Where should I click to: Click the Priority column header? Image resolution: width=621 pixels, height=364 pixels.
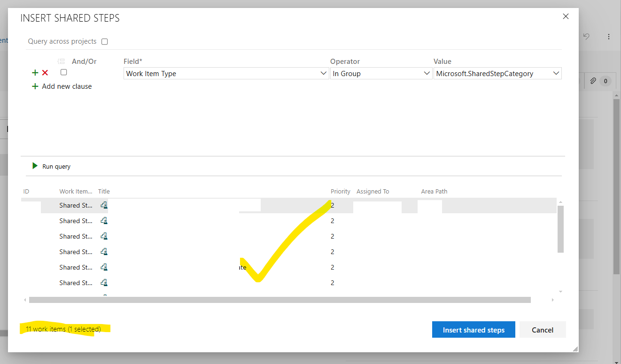(341, 191)
